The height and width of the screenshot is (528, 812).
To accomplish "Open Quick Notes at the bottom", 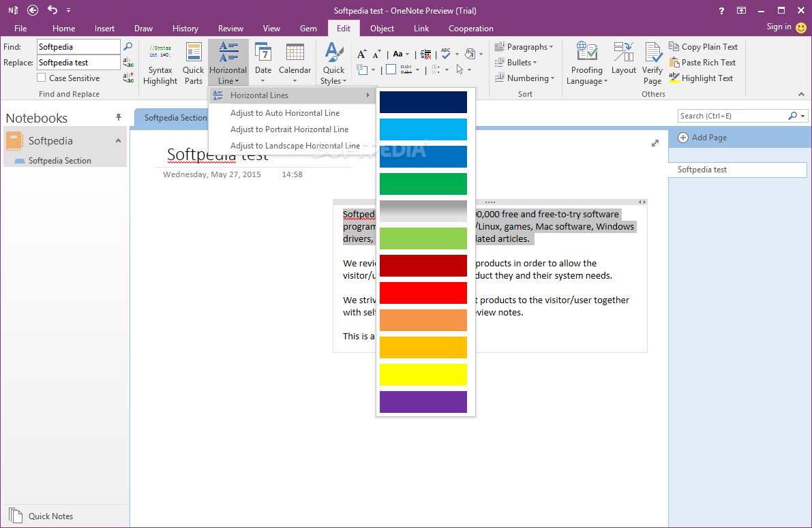I will pos(42,516).
